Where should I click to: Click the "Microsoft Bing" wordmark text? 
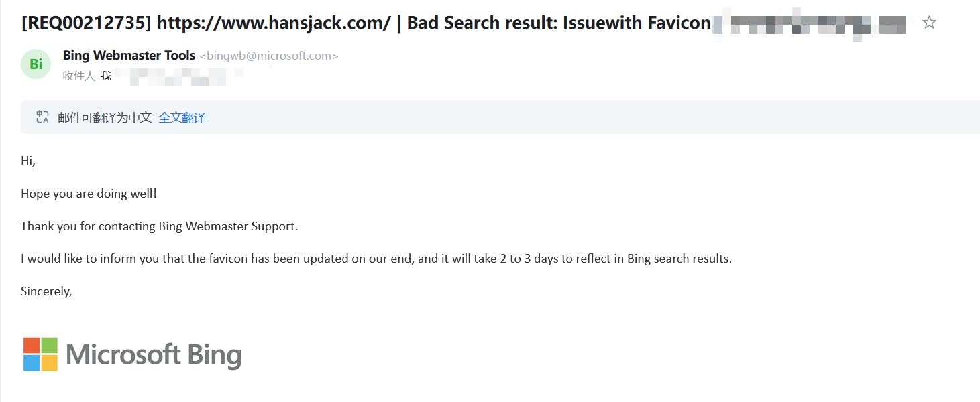point(154,354)
